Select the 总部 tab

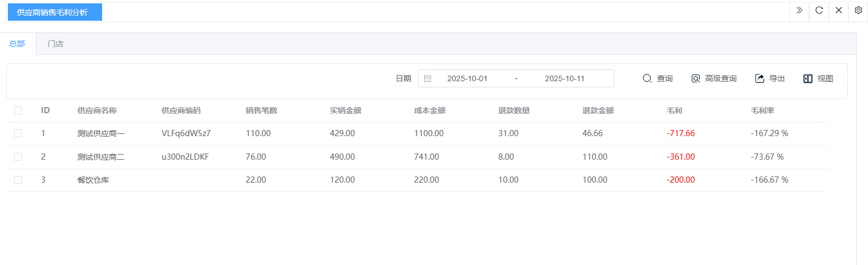pos(17,44)
